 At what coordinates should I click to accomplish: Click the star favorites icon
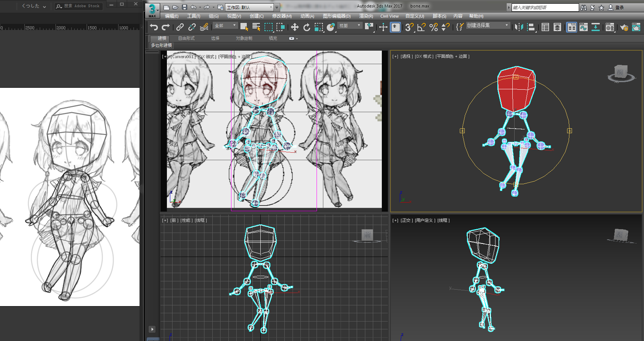pyautogui.click(x=602, y=8)
